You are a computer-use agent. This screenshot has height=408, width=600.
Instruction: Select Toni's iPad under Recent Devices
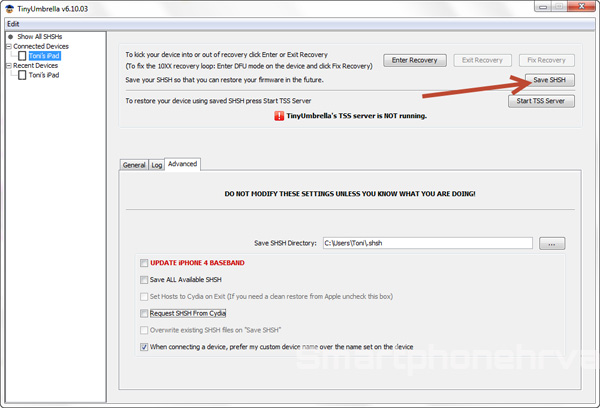[45, 76]
